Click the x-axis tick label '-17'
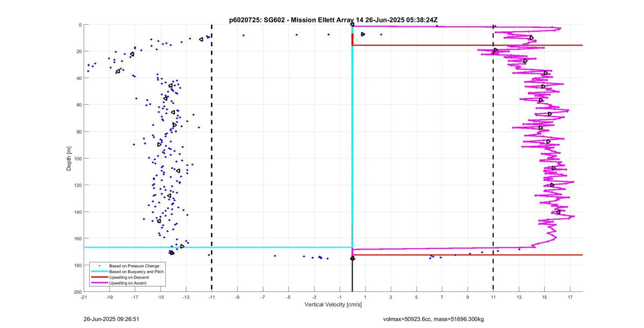Viewport: 644px width, 328px height. [x=135, y=297]
